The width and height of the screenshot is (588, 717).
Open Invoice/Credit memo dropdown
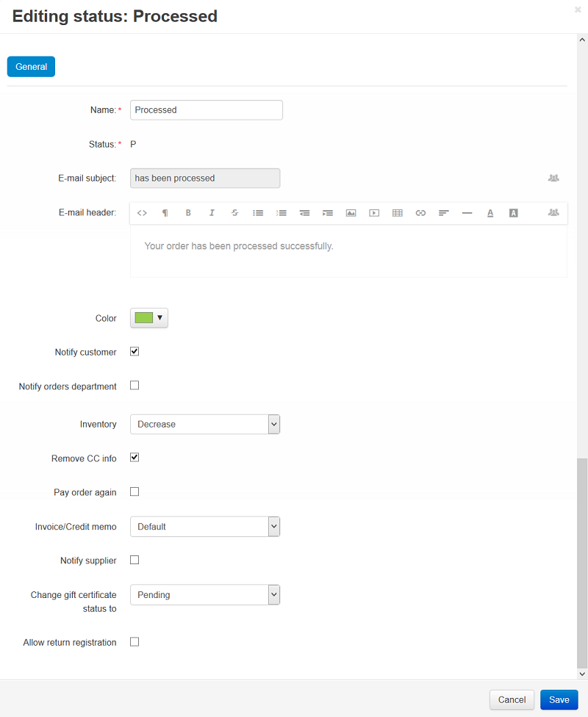pyautogui.click(x=205, y=527)
